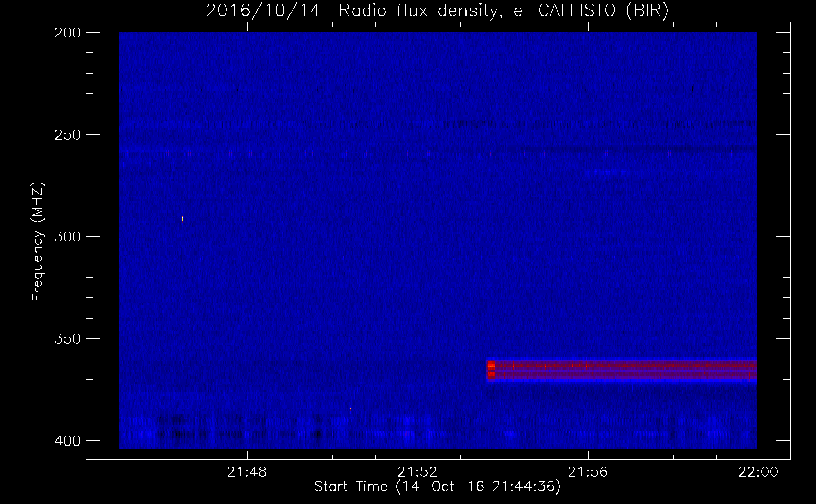The width and height of the screenshot is (816, 504).
Task: Click the 22:00 time tick label
Action: 758,473
